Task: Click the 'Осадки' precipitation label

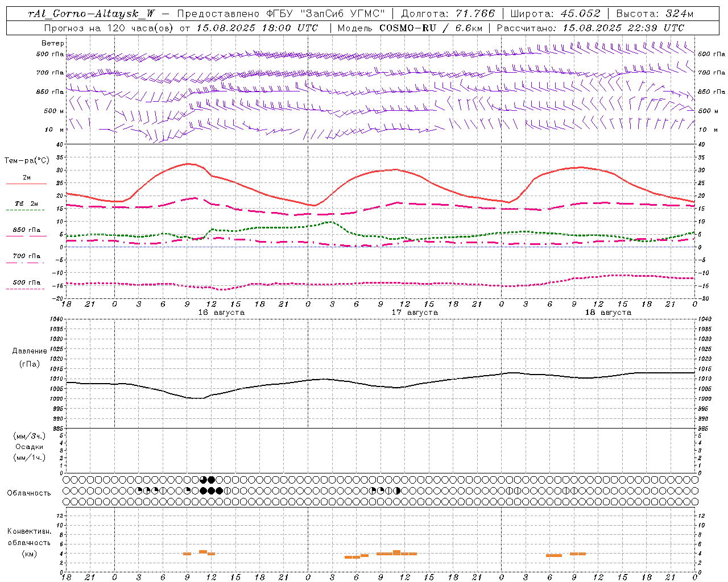Action: 30,447
